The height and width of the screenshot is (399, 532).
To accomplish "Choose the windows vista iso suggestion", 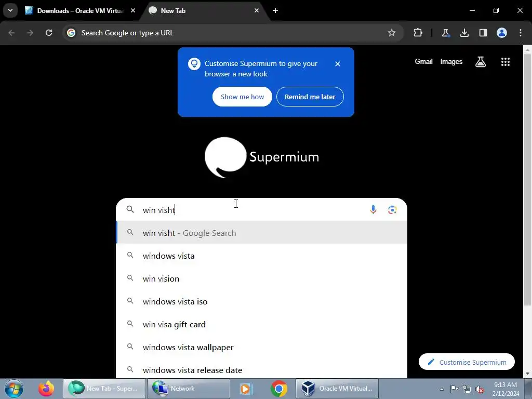I will pos(262,301).
